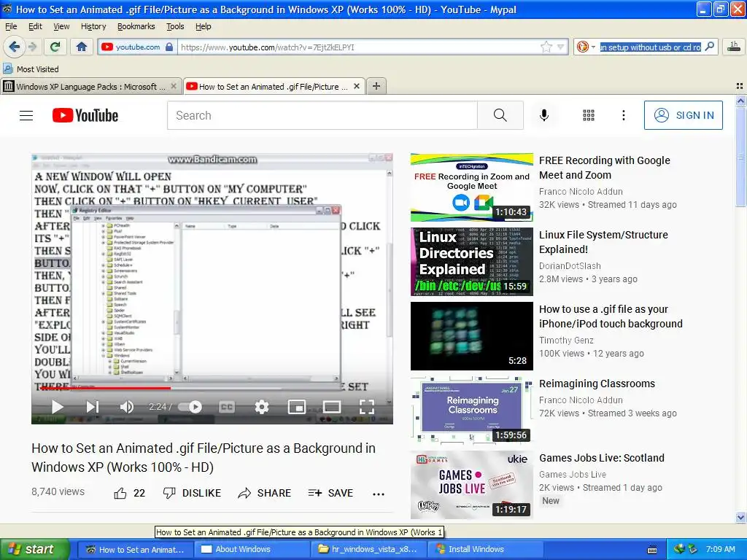Open Linux Directories Explained thumbnail

click(472, 262)
